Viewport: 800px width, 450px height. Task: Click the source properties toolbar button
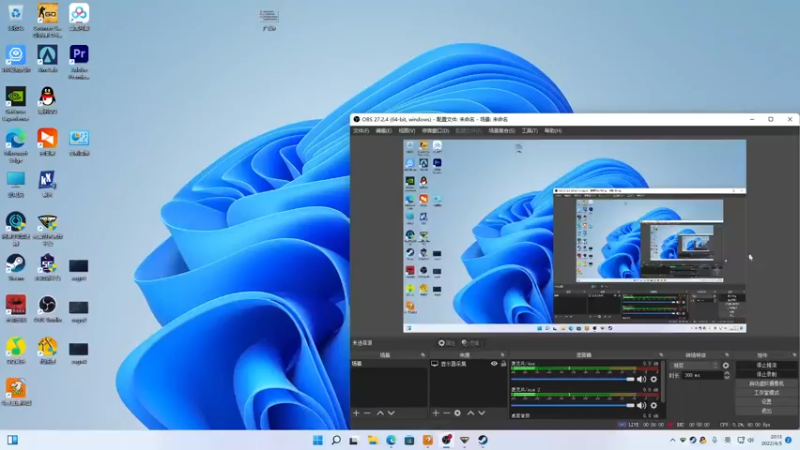click(446, 343)
